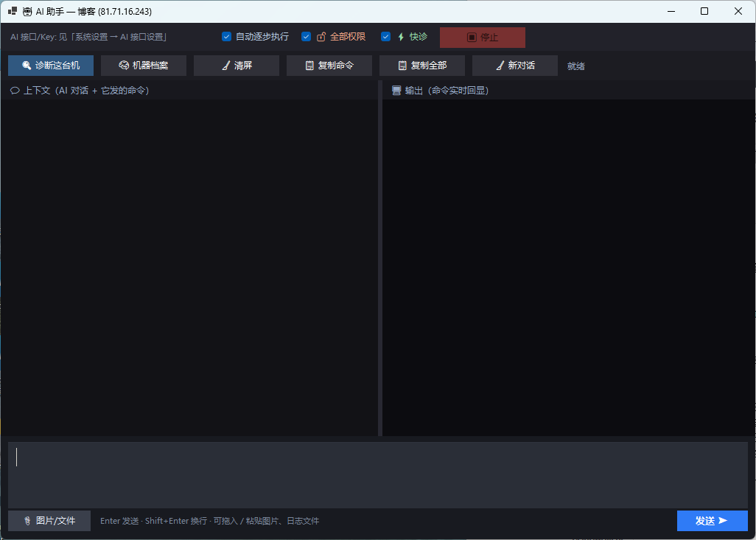Clear the screen with 清屏
Image resolution: width=756 pixels, height=540 pixels.
coord(237,66)
